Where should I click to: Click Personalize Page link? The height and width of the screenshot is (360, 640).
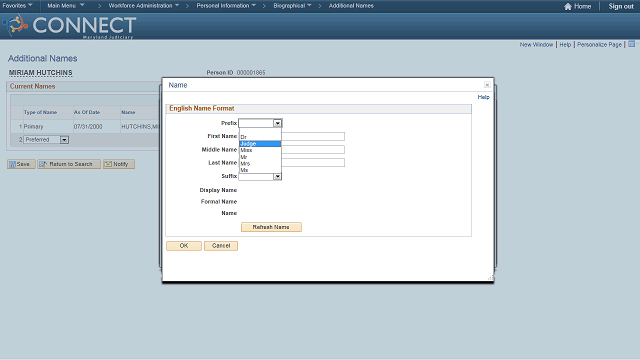pos(599,44)
